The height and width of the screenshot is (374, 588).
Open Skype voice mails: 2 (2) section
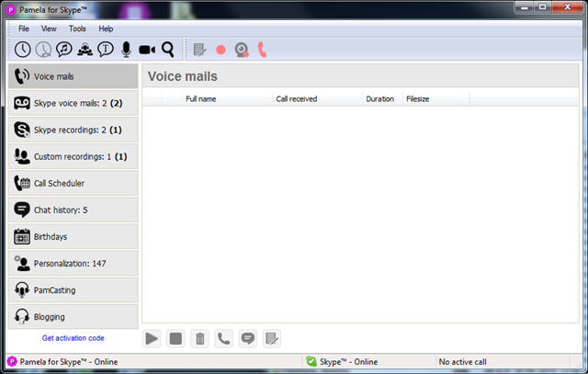73,103
